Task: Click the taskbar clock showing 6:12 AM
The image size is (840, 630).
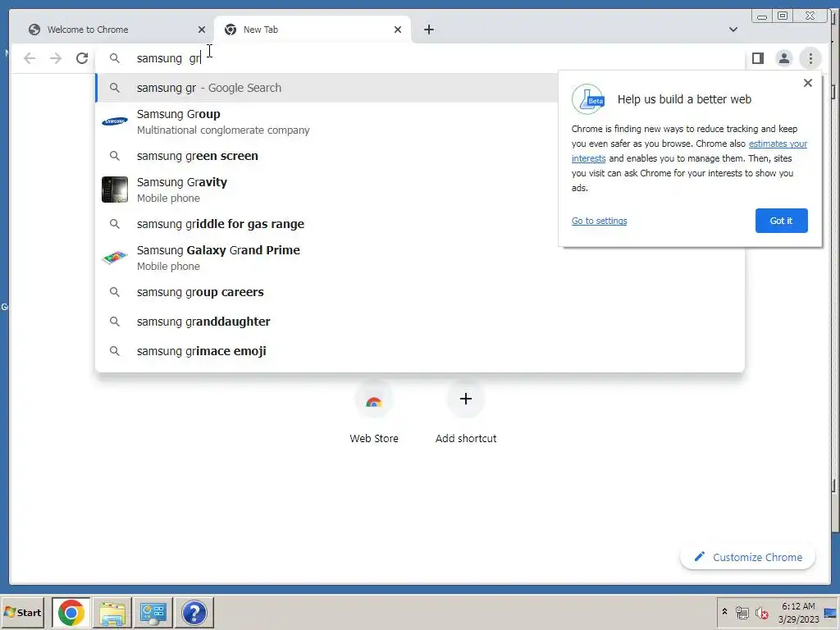Action: (x=798, y=612)
